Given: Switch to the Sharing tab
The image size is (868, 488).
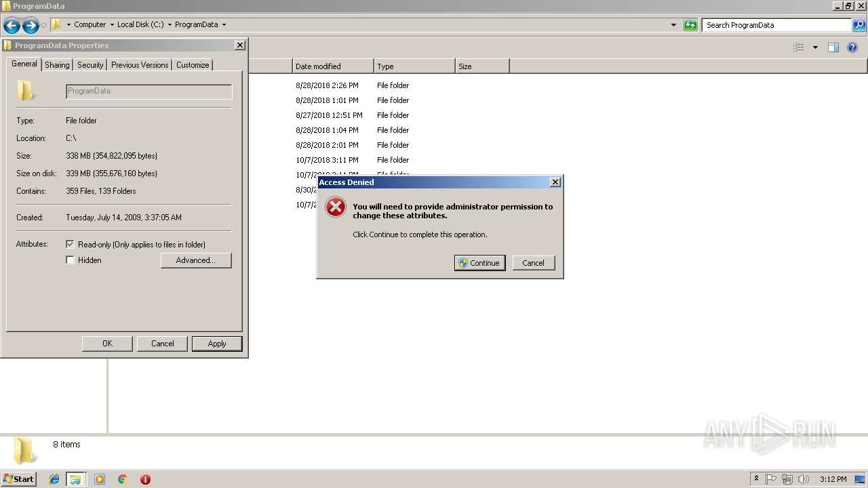Looking at the screenshot, I should 57,65.
